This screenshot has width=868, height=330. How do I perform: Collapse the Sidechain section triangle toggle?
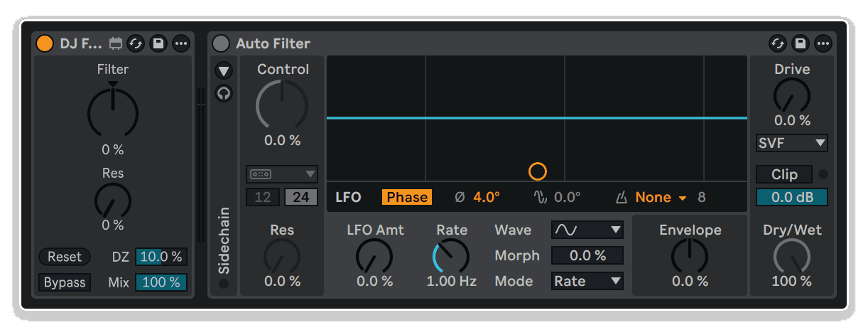point(224,70)
